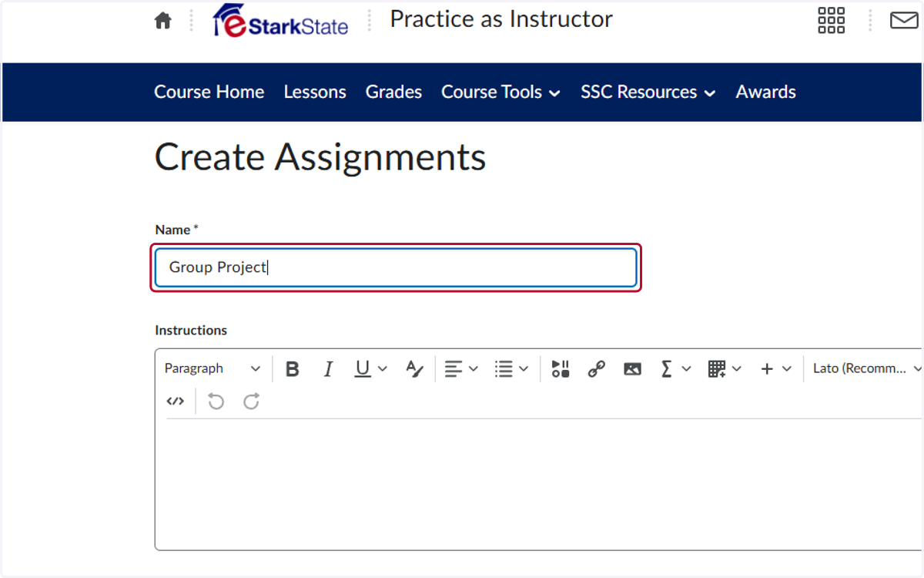Open the course selector grid icon
Viewport: 924px width, 578px height.
click(x=831, y=21)
